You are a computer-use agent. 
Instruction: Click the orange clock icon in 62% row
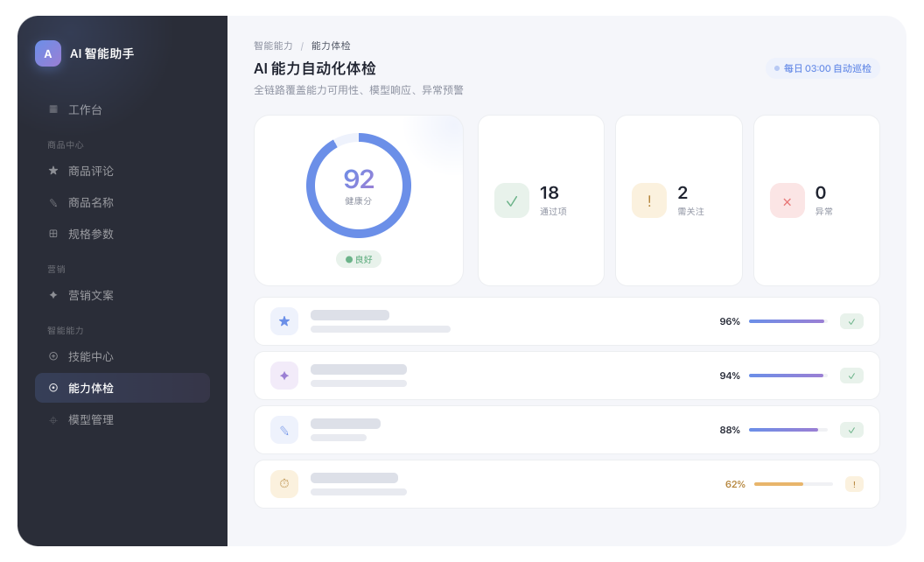click(284, 484)
